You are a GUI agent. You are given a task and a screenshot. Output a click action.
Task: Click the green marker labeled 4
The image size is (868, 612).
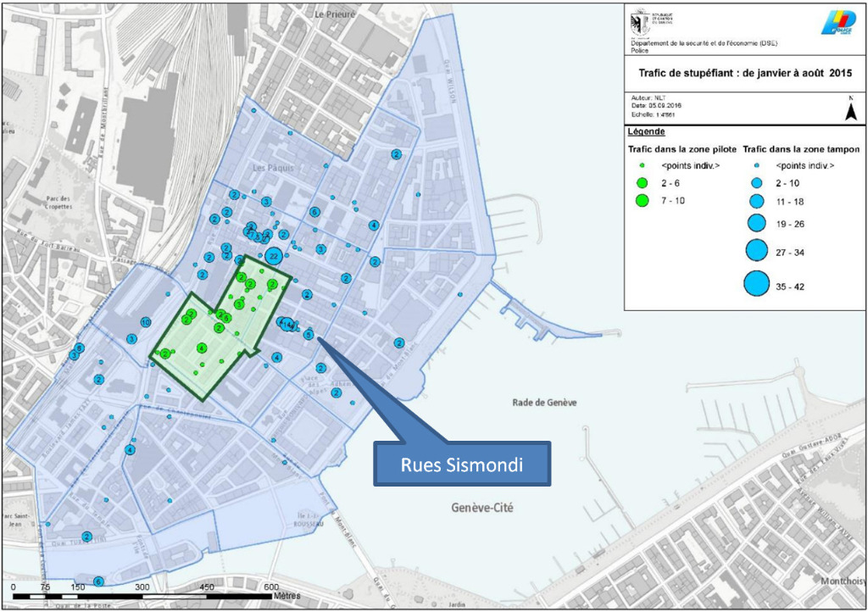pos(201,348)
